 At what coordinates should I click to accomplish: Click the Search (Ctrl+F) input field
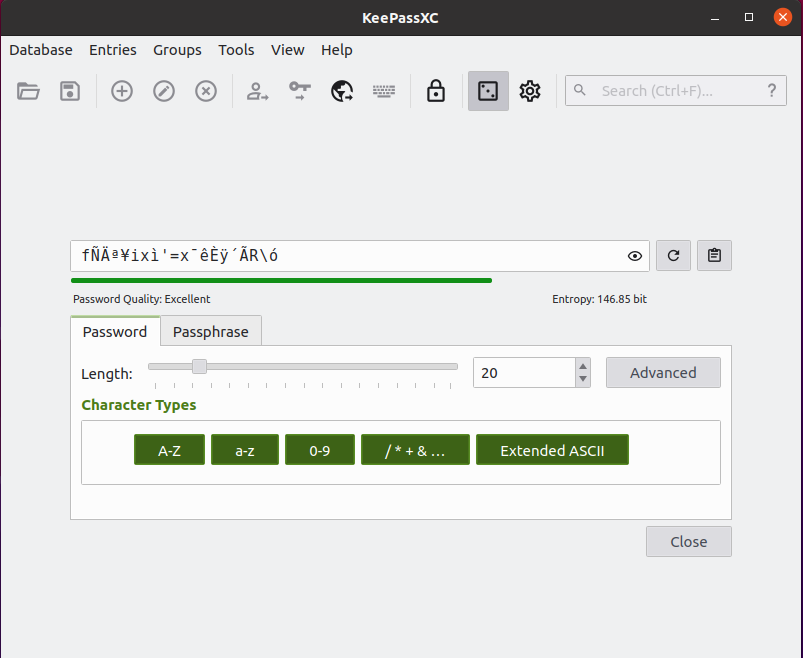pyautogui.click(x=676, y=91)
